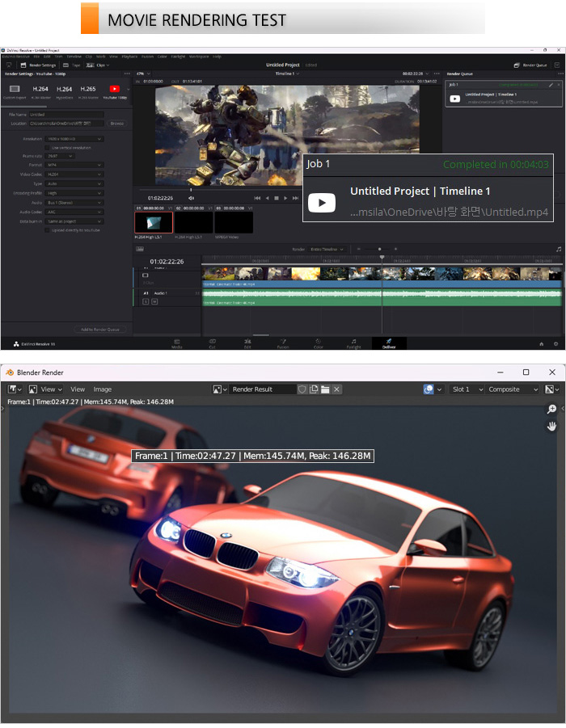Click the Resolve project manager home icon
The height and width of the screenshot is (728, 566).
tap(542, 344)
